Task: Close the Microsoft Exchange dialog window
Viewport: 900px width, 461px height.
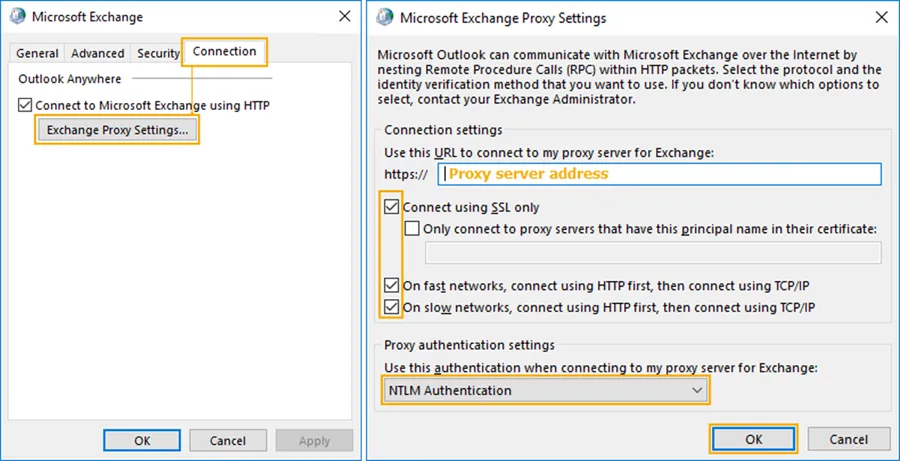Action: (345, 17)
